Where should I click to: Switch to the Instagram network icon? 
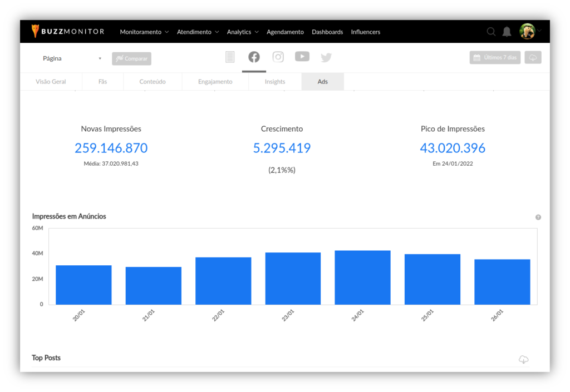tap(278, 57)
